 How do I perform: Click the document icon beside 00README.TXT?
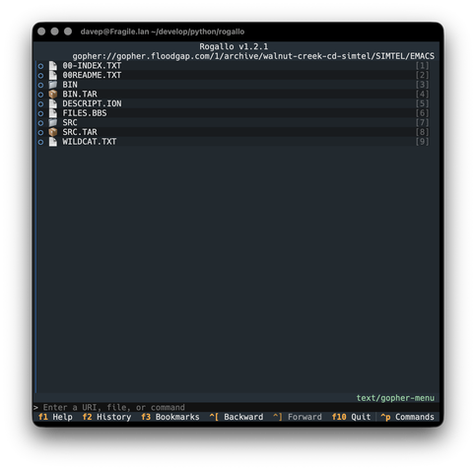tap(53, 75)
